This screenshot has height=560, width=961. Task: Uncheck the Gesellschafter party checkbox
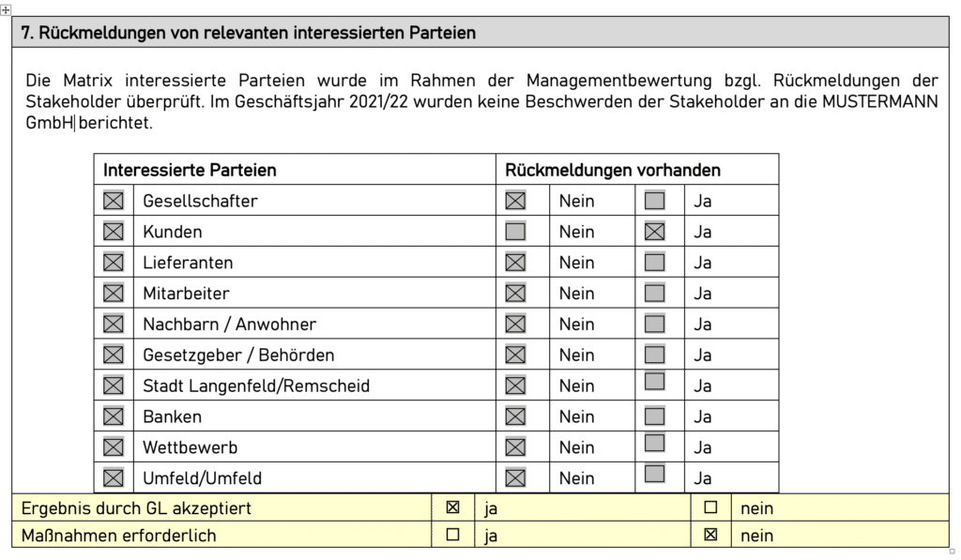(114, 200)
